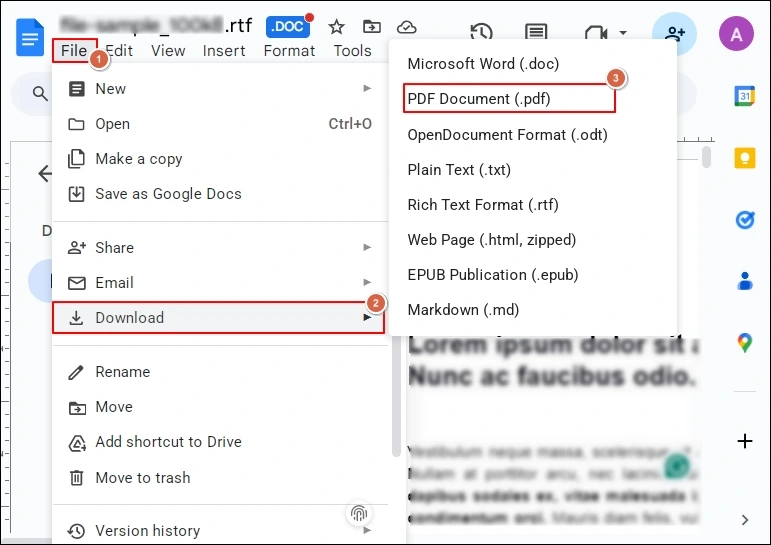Click the share person-plus button
771x545 pixels.
click(674, 33)
